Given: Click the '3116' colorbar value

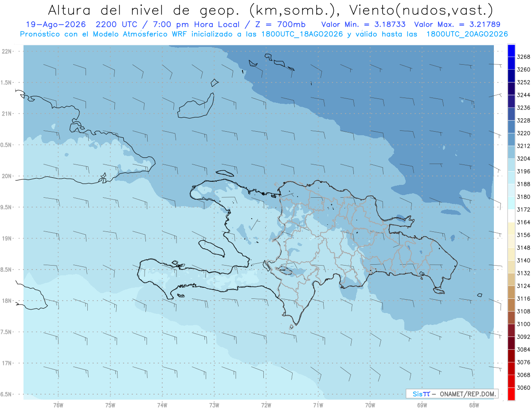Looking at the screenshot, I should tap(524, 299).
